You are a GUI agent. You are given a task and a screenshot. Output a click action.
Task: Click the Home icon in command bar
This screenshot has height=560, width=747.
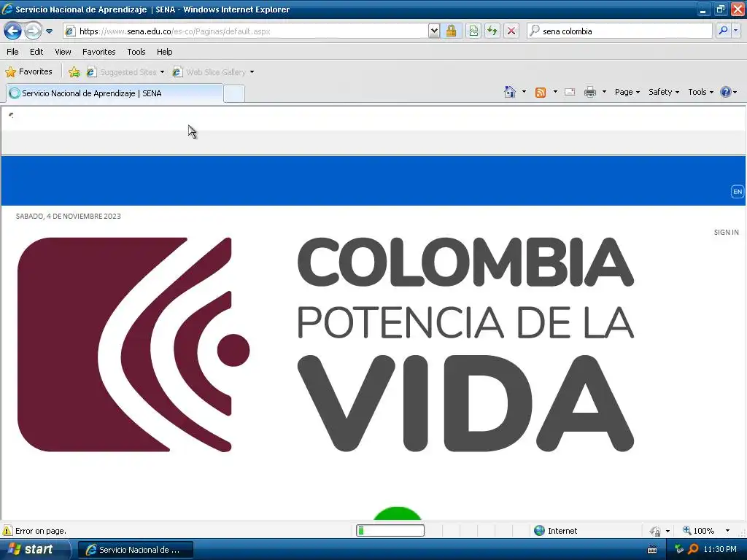coord(510,92)
